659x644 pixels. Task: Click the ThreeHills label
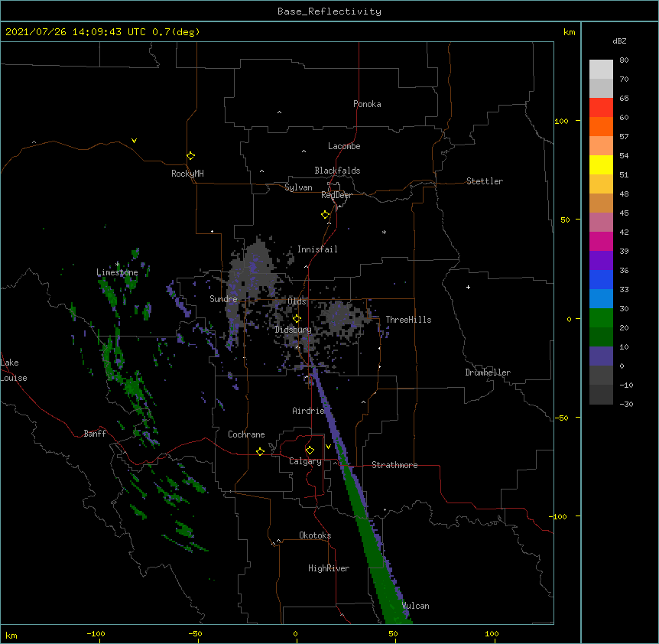[x=408, y=320]
